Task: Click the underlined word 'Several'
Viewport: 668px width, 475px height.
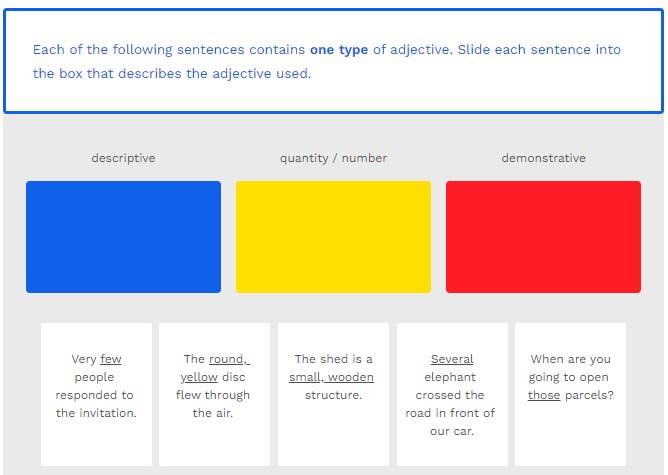Action: (x=452, y=359)
